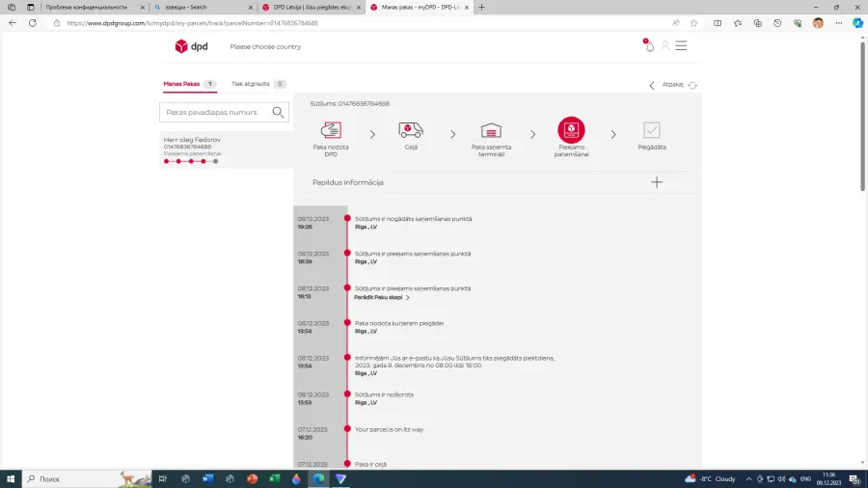Click Your parcel is on its way text
868x488 pixels.
coord(390,429)
